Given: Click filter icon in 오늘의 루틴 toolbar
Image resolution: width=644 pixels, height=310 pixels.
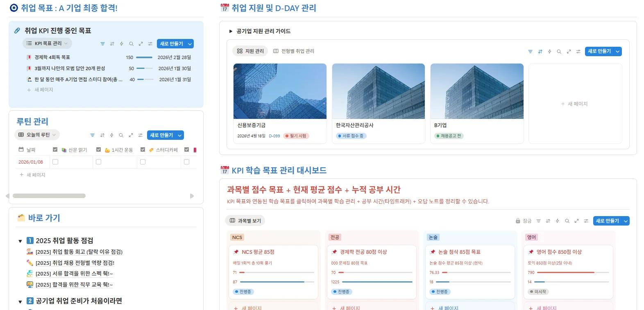Looking at the screenshot, I should tap(92, 135).
